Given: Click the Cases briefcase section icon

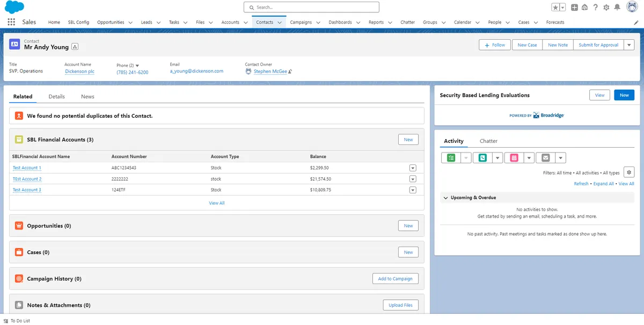Looking at the screenshot, I should click(x=19, y=252).
